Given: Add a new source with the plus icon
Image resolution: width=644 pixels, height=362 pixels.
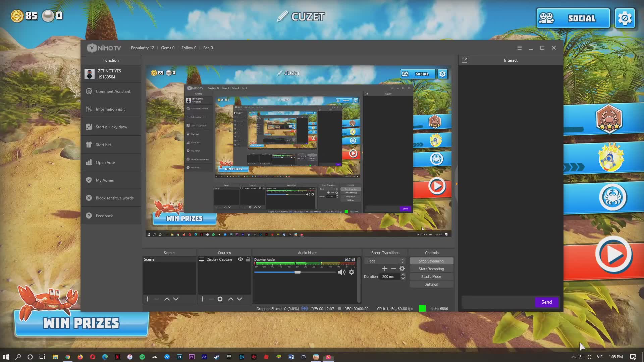Looking at the screenshot, I should click(x=202, y=299).
